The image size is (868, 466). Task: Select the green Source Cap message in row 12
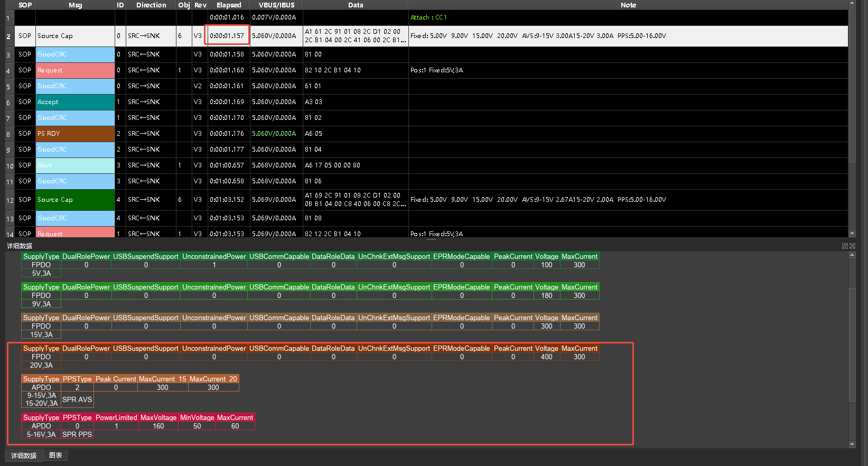(75, 200)
